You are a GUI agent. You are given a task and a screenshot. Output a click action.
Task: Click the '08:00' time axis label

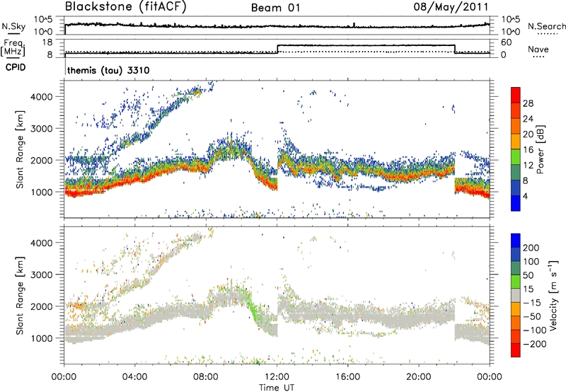click(206, 377)
